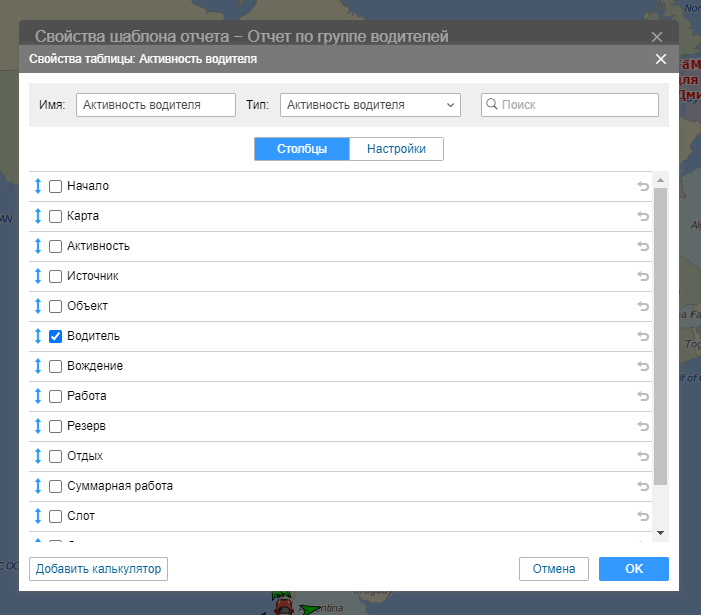Click the reset arrow icon for the Карта row
The image size is (701, 615).
tap(643, 216)
